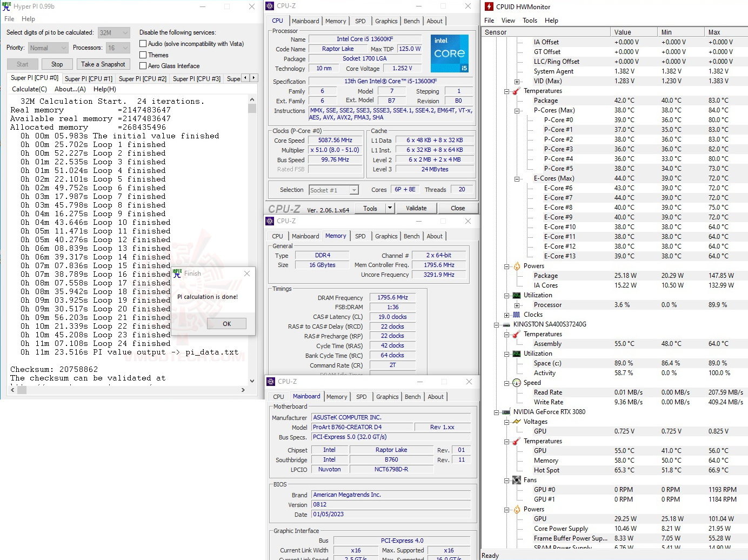Click the Core Speed 5087.56 MHz value
Viewport: 748px width, 560px height.
click(x=335, y=140)
